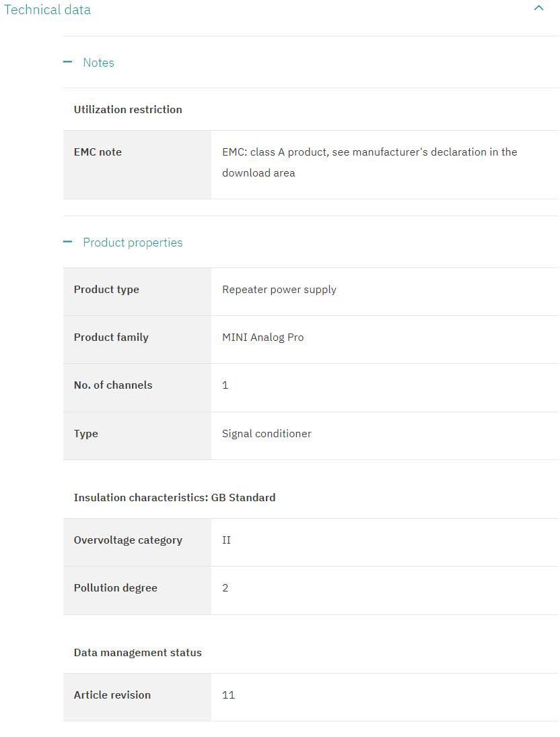Click the Technical data heading
The image size is (560, 737).
[x=47, y=10]
